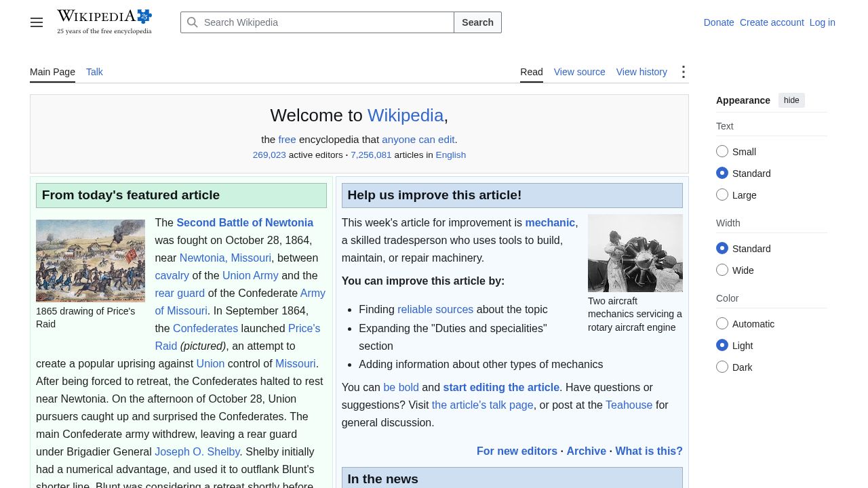Viewport: 868px width, 488px height.
Task: Open the mechanic article link
Action: [550, 222]
